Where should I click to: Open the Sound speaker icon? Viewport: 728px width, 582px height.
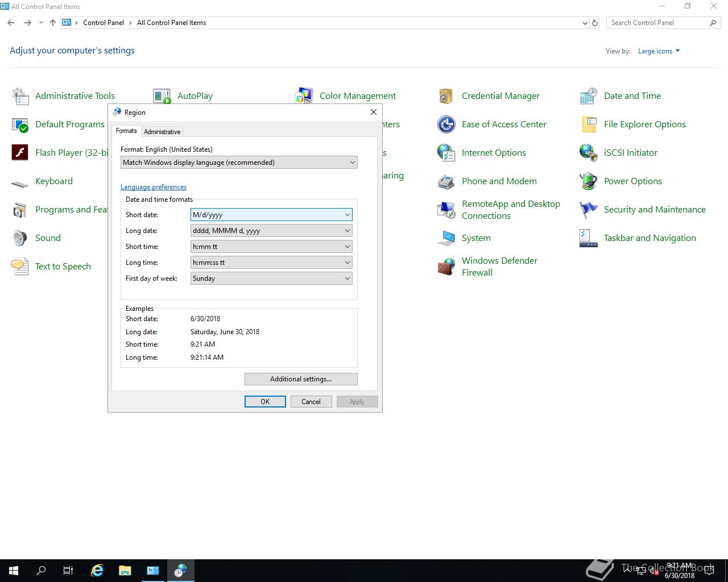pyautogui.click(x=20, y=238)
